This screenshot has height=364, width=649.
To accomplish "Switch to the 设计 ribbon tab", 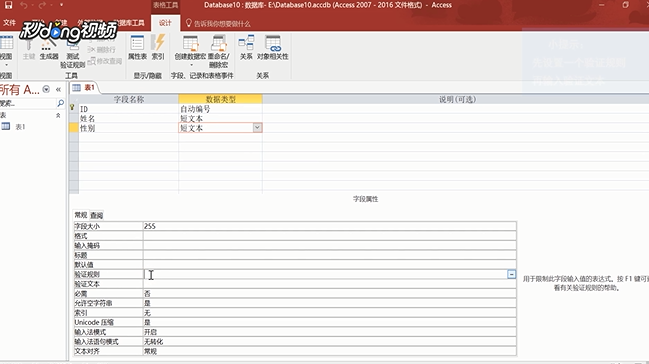I will pos(165,23).
